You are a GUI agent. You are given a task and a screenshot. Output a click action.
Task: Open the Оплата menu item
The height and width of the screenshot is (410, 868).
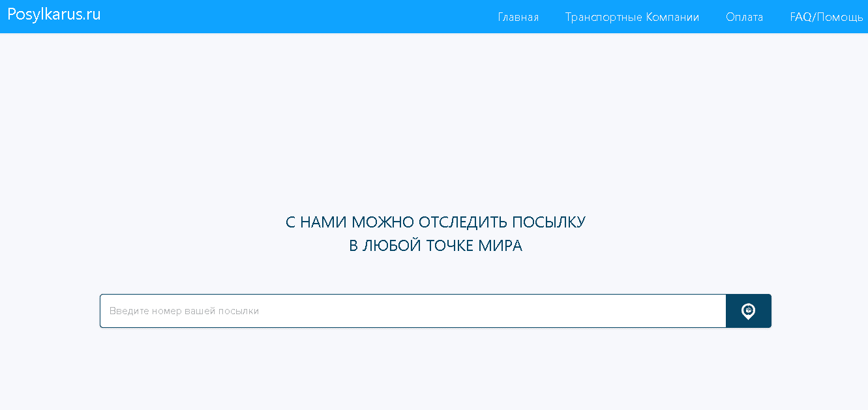click(744, 17)
